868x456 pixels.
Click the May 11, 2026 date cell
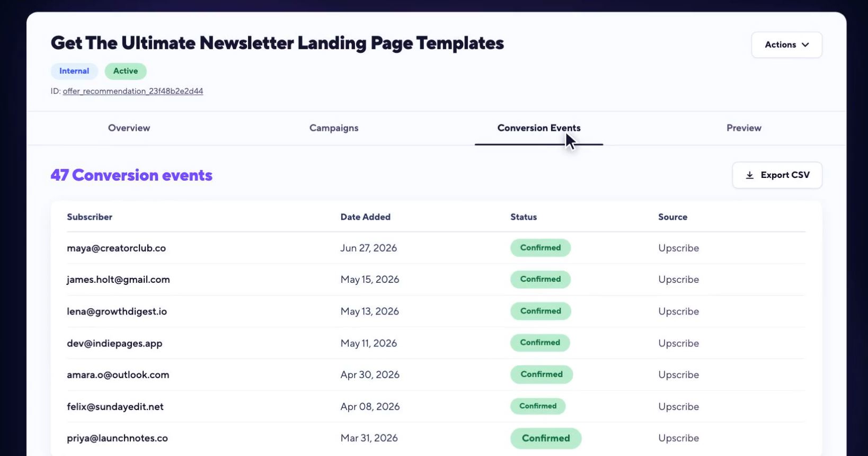click(x=369, y=343)
